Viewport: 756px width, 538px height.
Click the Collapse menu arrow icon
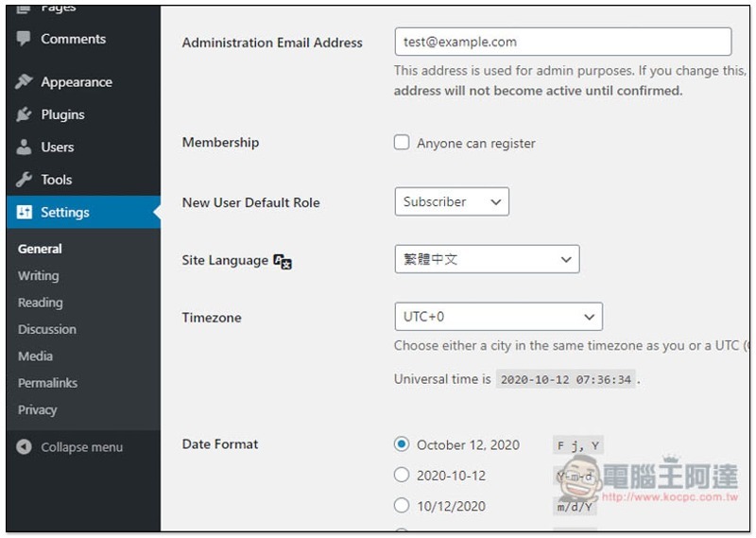25,447
